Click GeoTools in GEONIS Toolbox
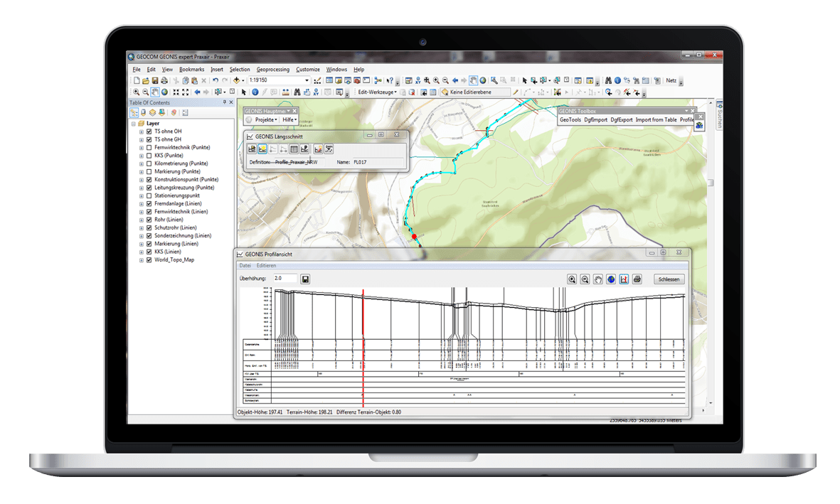This screenshot has width=840, height=504. [570, 120]
